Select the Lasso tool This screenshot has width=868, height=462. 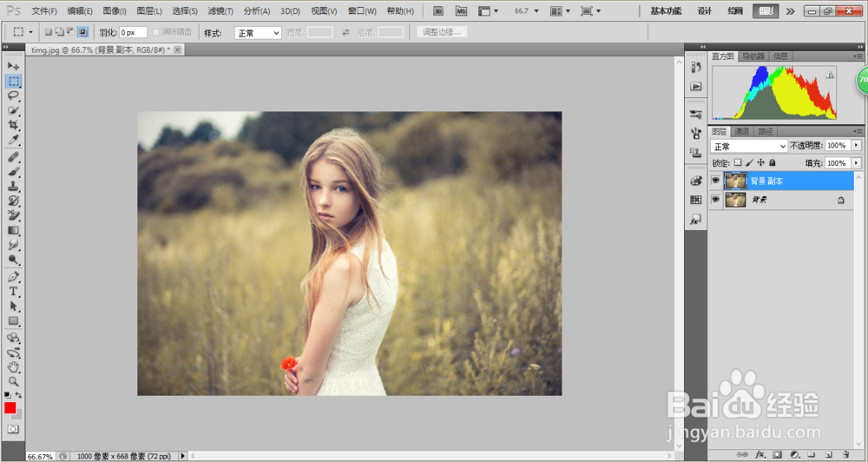[x=13, y=96]
